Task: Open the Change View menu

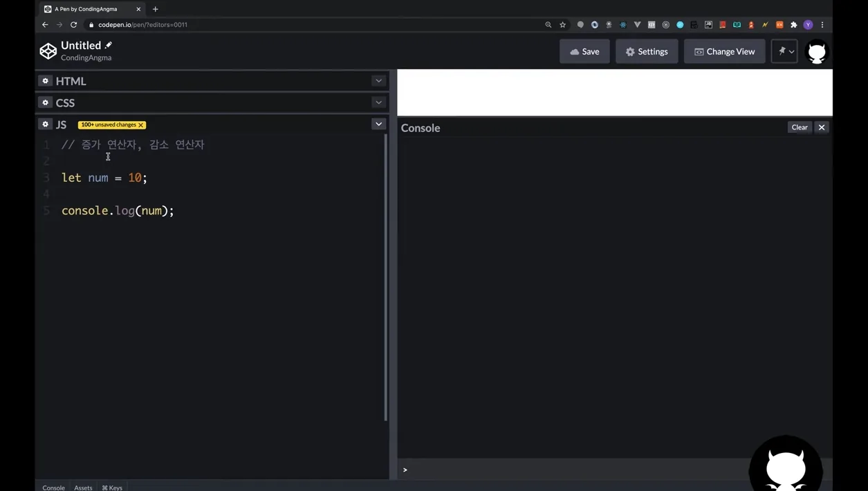Action: pyautogui.click(x=724, y=51)
